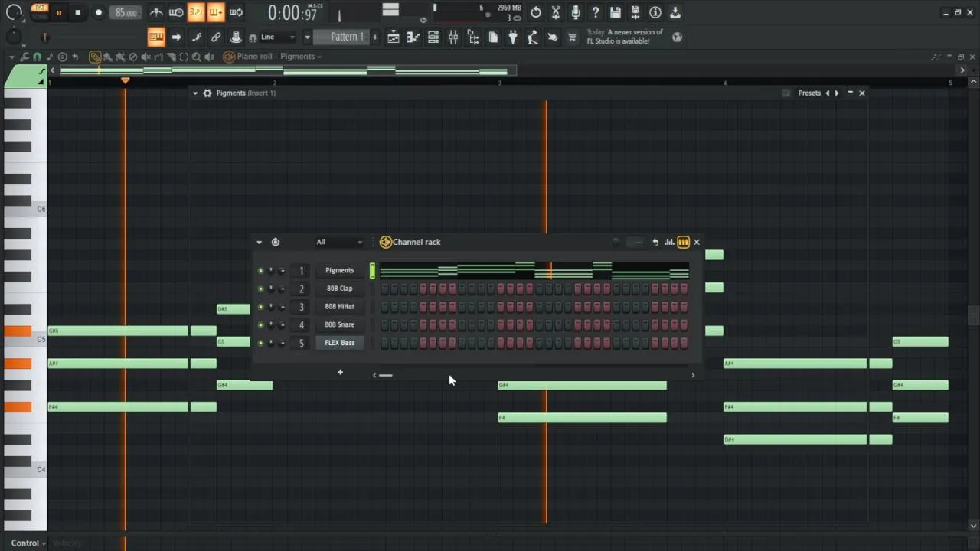Click the save project floppy icon
980x551 pixels.
tap(616, 12)
